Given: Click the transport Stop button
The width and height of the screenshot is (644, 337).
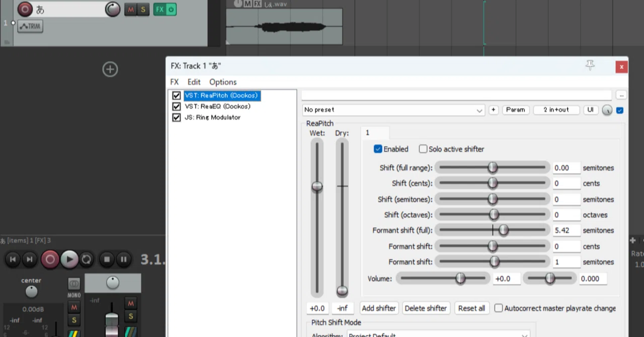Looking at the screenshot, I should click(x=107, y=259).
